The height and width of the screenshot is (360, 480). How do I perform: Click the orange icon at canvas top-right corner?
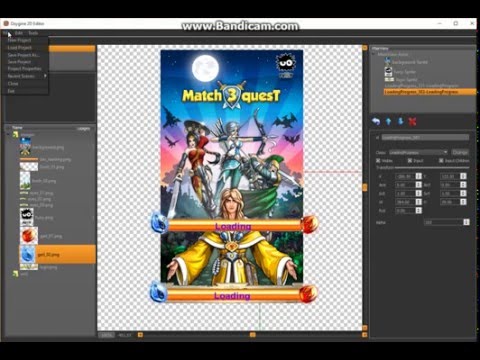(x=365, y=48)
